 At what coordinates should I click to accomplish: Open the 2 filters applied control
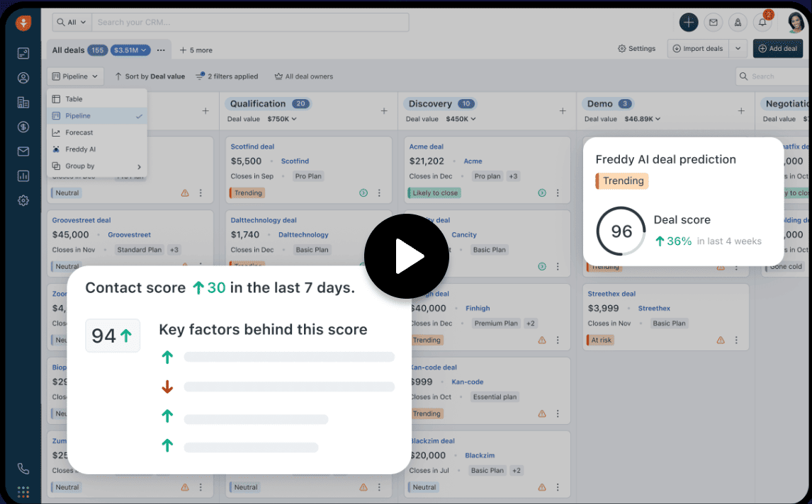click(227, 76)
